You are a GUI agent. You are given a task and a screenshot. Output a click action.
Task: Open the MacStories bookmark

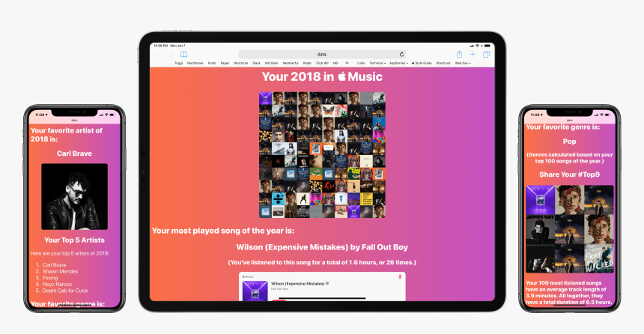[195, 63]
